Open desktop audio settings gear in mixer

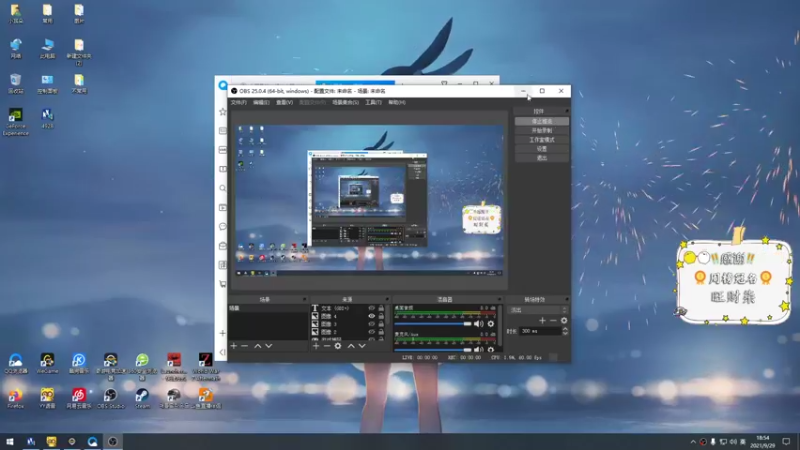[x=491, y=324]
